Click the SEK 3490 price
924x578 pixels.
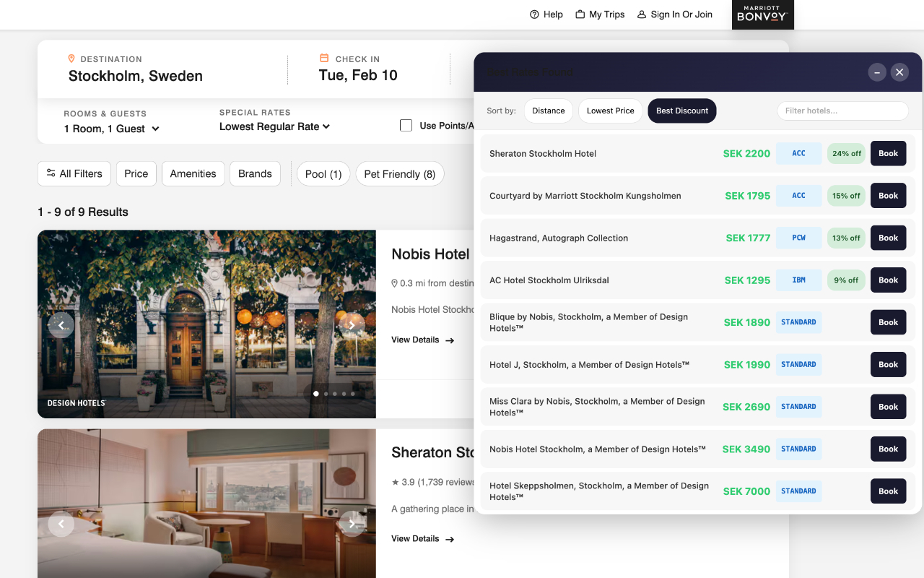(746, 449)
